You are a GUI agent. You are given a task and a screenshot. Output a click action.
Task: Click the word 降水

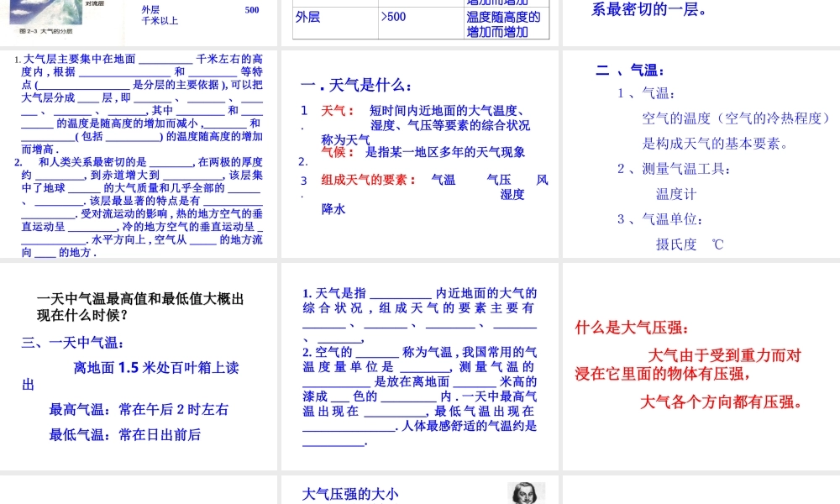point(333,209)
